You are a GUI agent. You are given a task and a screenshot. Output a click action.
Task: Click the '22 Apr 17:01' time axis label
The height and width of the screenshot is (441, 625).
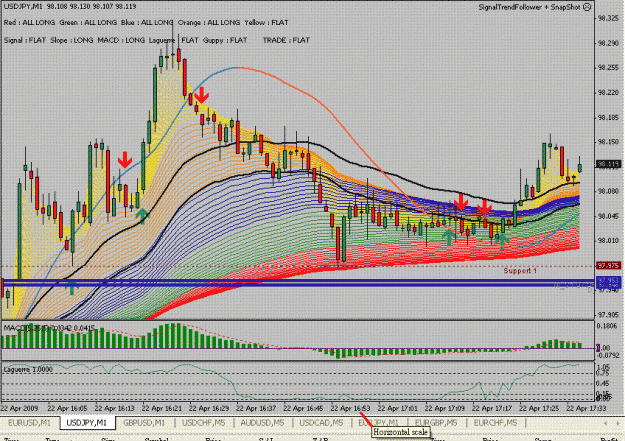click(397, 408)
